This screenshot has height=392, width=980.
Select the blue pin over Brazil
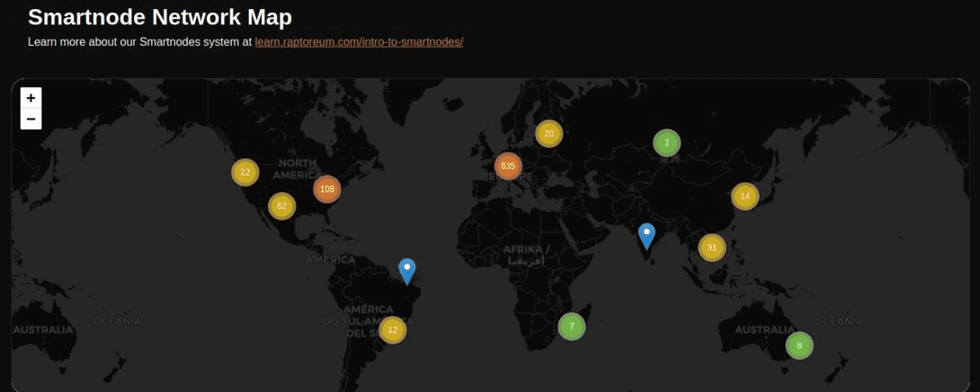(407, 270)
